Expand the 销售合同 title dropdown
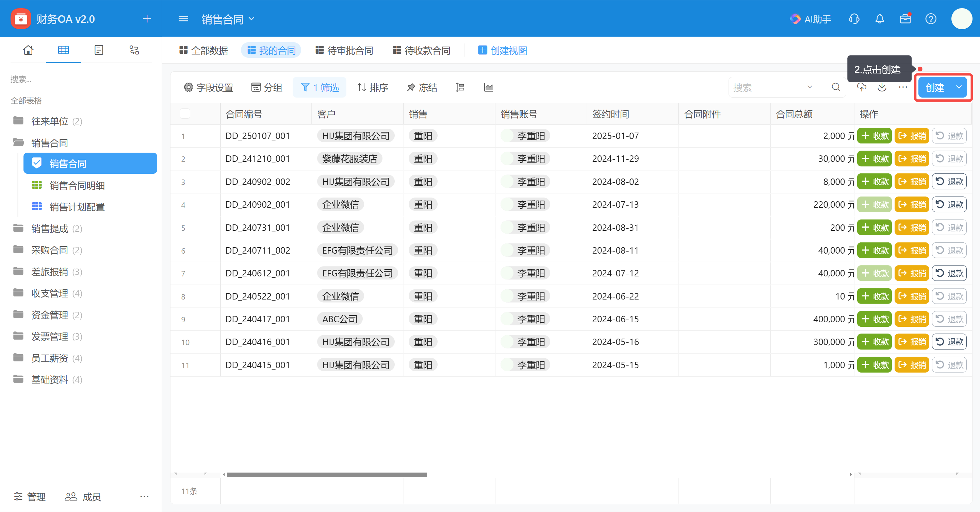 point(251,19)
